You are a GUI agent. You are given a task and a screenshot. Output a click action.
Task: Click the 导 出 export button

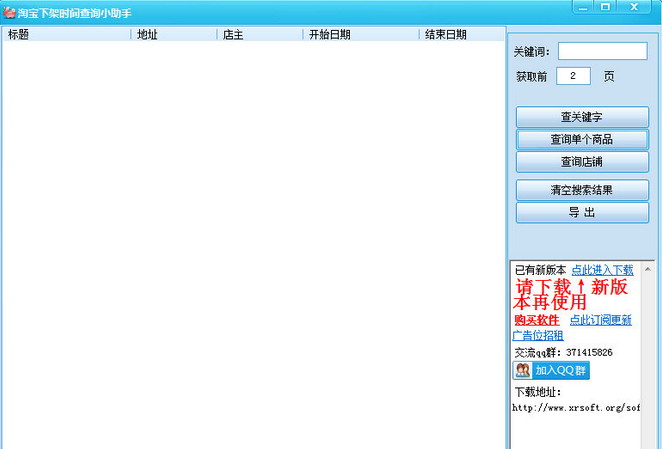[x=582, y=212]
